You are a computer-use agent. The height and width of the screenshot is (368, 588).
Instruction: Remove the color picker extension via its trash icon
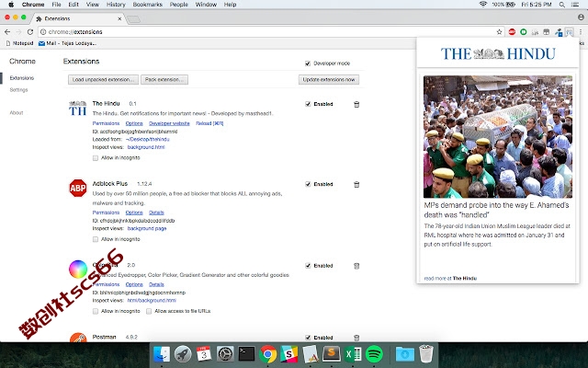pyautogui.click(x=356, y=266)
